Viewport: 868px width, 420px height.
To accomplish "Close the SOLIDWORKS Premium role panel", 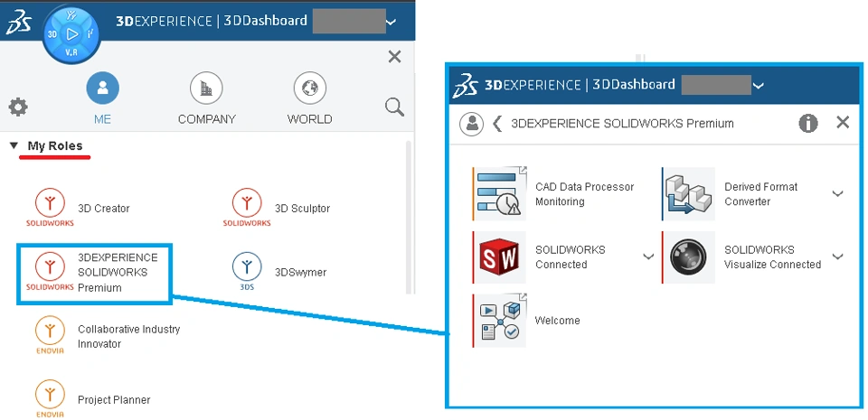I will point(843,123).
